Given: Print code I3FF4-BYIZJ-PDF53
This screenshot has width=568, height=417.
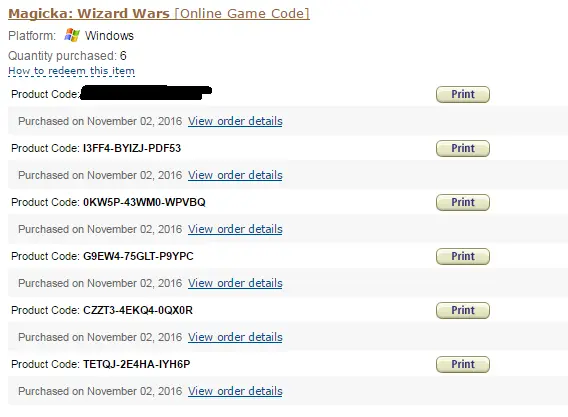Looking at the screenshot, I should pyautogui.click(x=463, y=148).
